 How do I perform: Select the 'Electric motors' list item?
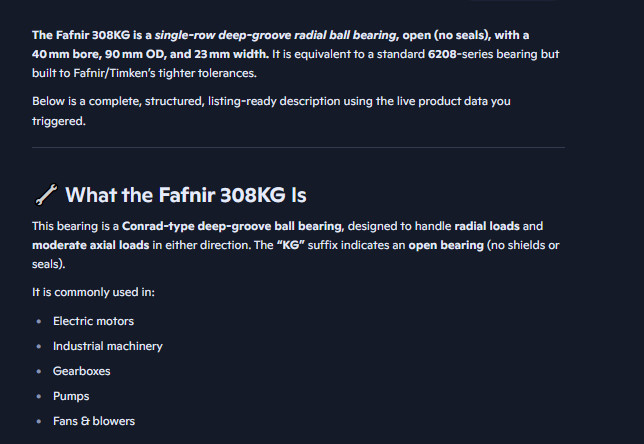pyautogui.click(x=93, y=321)
